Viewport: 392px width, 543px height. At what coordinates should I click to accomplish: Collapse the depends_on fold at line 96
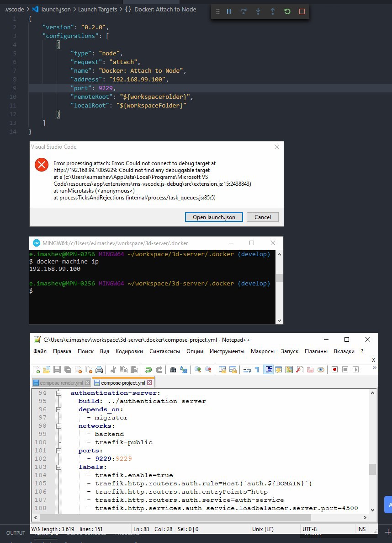click(59, 409)
